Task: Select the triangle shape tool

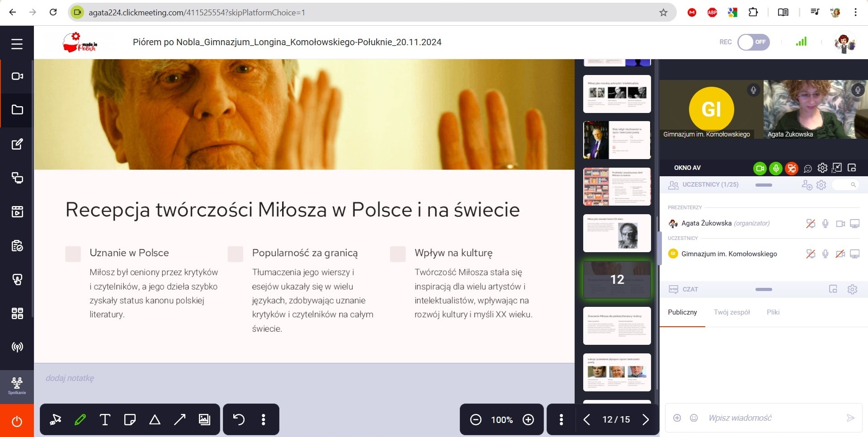Action: coord(155,420)
